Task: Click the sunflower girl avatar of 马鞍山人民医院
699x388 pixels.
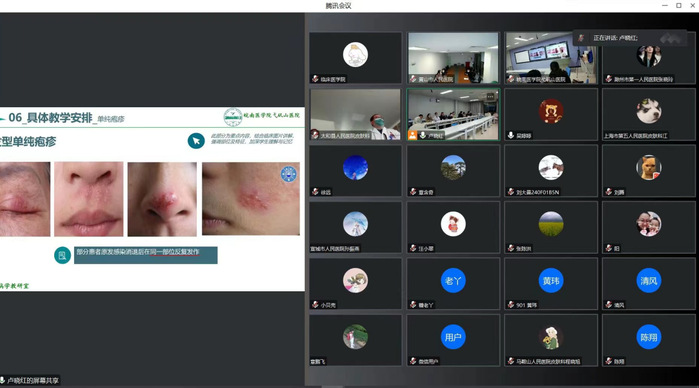Action: 551,337
